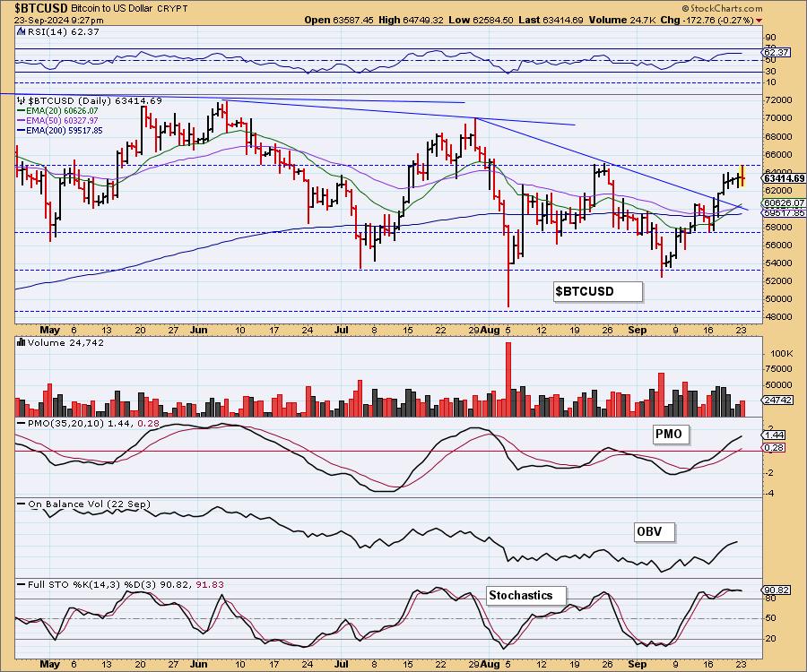Image resolution: width=807 pixels, height=672 pixels.
Task: Click the Volume 24,742 panel label
Action: pyautogui.click(x=65, y=342)
